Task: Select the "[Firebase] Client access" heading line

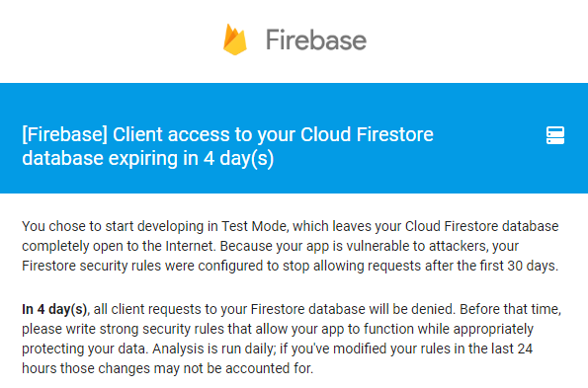Action: coord(227,134)
